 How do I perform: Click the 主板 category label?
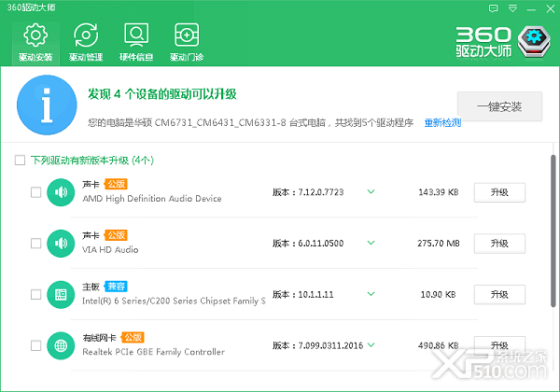coord(91,287)
